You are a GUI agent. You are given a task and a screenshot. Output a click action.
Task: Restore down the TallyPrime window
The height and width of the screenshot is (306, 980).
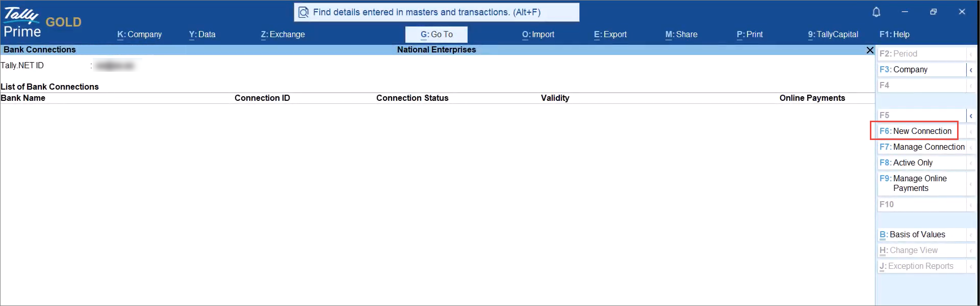pyautogui.click(x=933, y=12)
